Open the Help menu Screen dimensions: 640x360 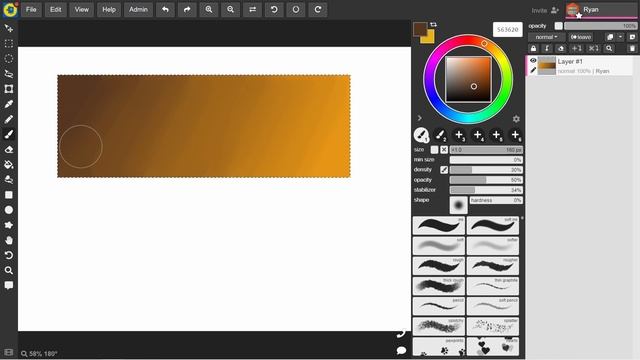(x=109, y=9)
